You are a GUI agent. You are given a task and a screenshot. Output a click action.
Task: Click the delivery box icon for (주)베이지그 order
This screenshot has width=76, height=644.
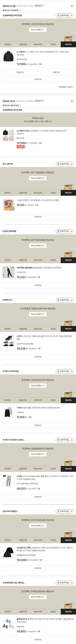pos(68,323)
